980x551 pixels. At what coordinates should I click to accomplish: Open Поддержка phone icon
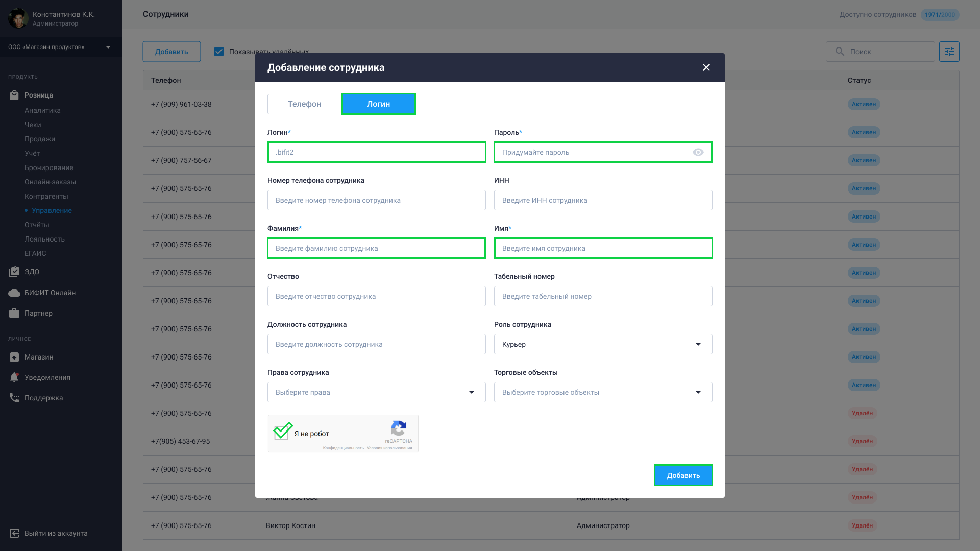point(14,398)
